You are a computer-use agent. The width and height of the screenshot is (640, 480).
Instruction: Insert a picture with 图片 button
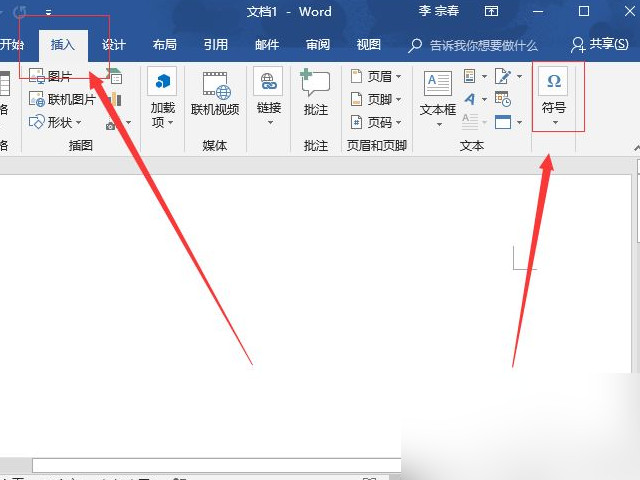coord(51,76)
